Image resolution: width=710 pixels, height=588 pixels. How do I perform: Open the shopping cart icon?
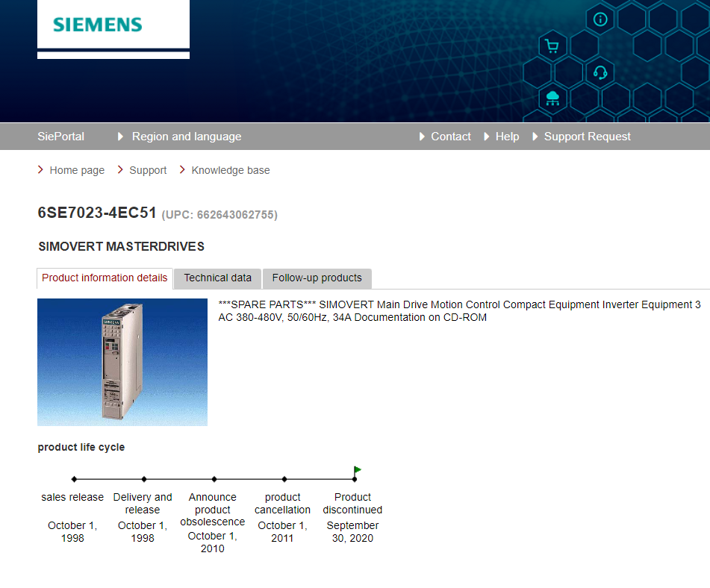(552, 46)
